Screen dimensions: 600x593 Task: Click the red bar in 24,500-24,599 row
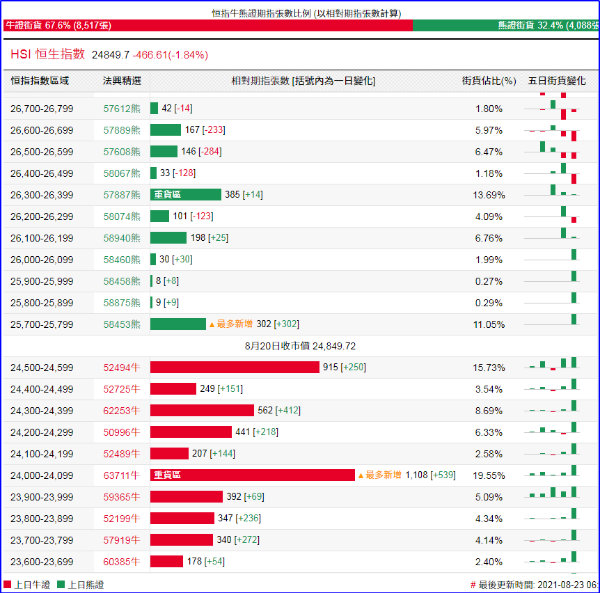(x=235, y=367)
